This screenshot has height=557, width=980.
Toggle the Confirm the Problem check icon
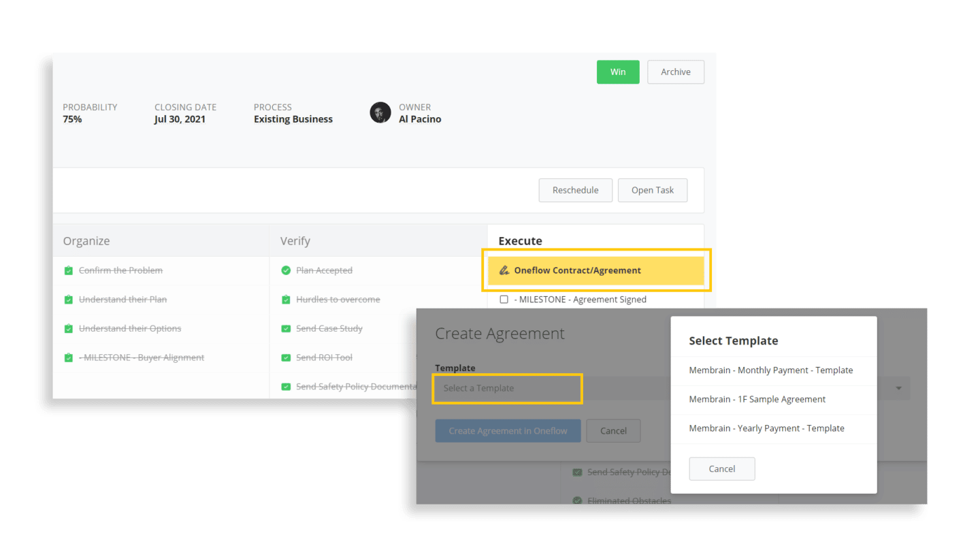click(68, 270)
